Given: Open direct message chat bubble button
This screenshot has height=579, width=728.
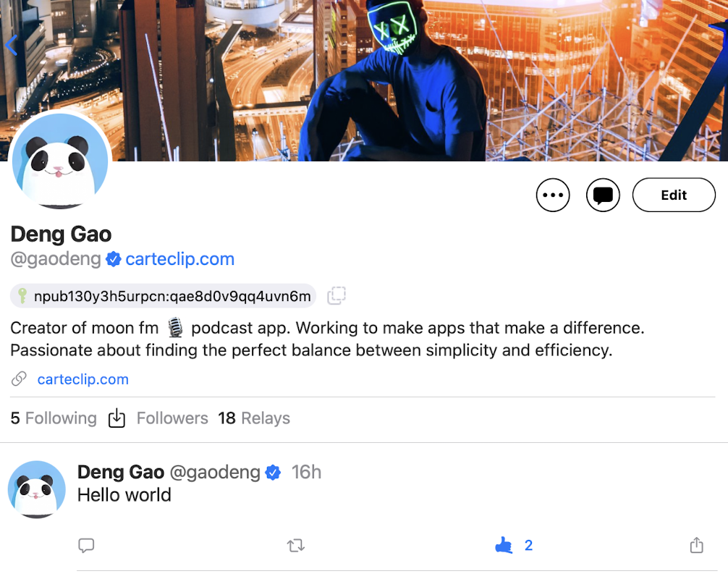Looking at the screenshot, I should point(603,195).
